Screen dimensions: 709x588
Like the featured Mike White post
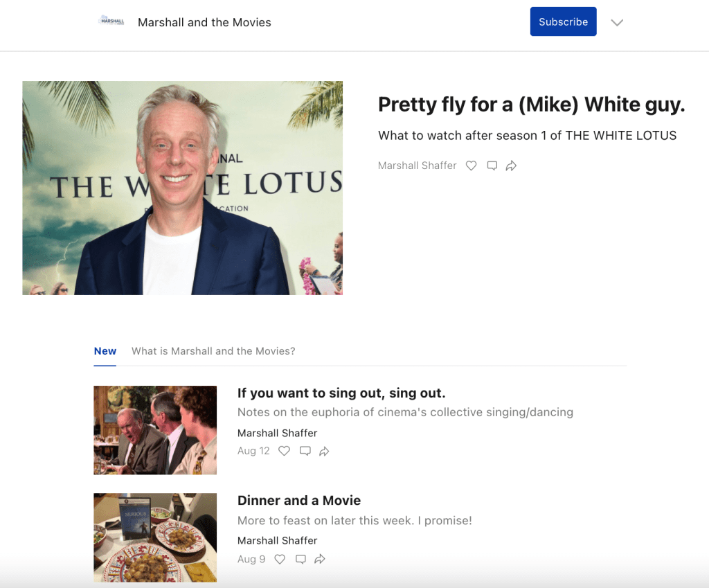point(472,166)
